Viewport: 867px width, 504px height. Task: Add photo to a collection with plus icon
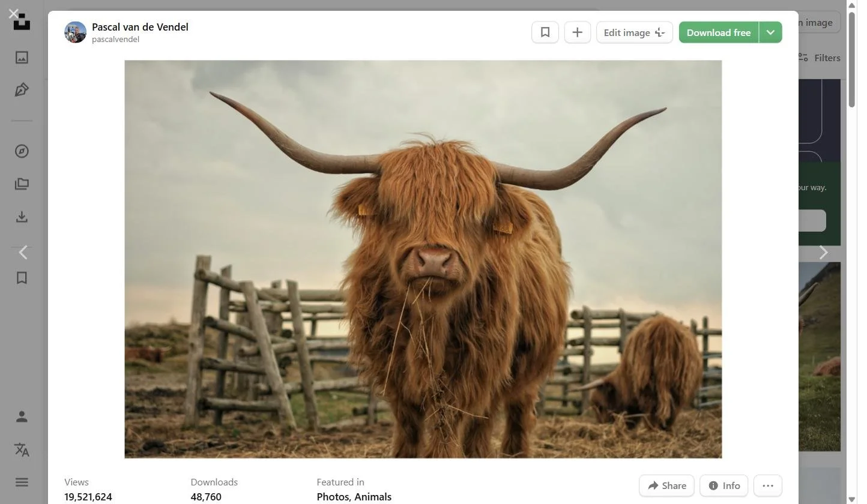click(x=576, y=32)
